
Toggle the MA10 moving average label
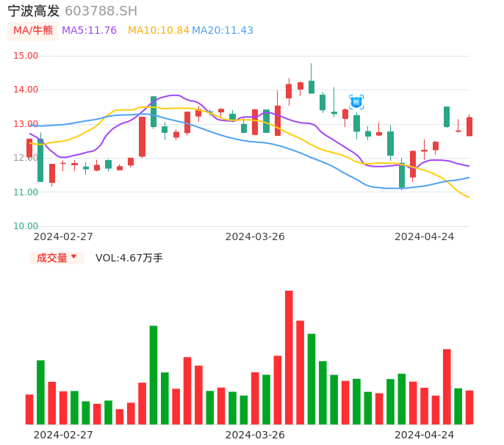pyautogui.click(x=158, y=31)
